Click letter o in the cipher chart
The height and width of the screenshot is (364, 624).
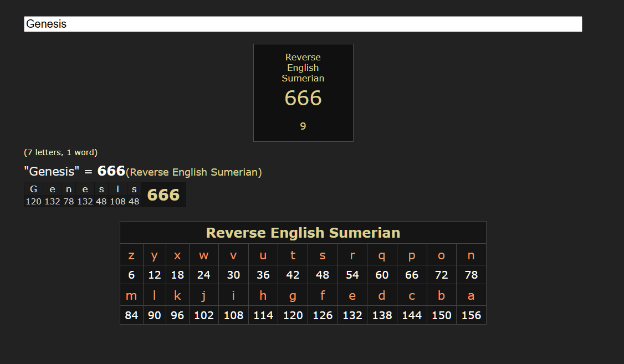tap(441, 255)
